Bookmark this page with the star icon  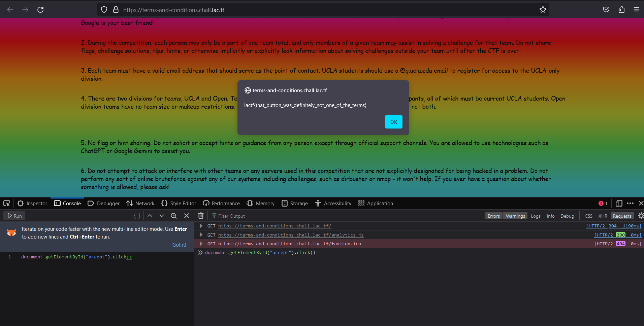pos(543,10)
